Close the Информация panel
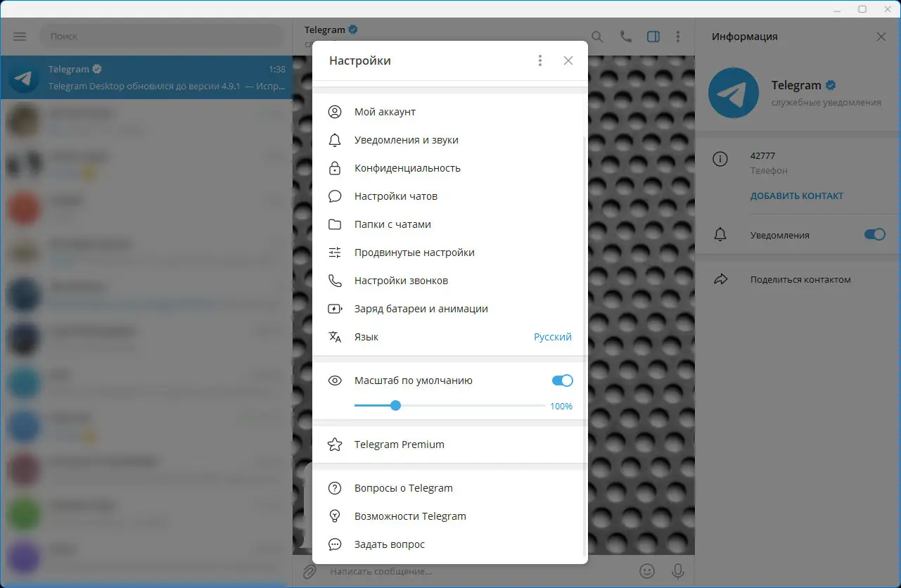This screenshot has height=588, width=901. point(881,37)
